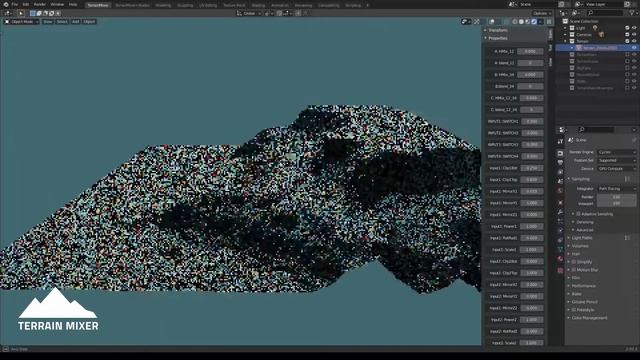640x360 pixels.
Task: Click the Viewport samples field
Action: click(x=616, y=203)
